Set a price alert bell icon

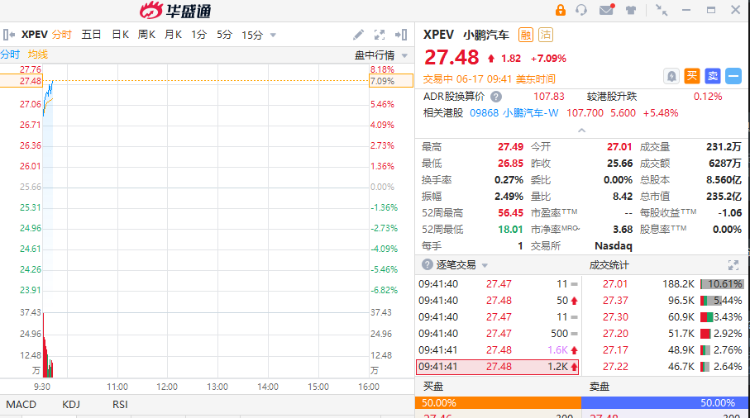pos(672,76)
